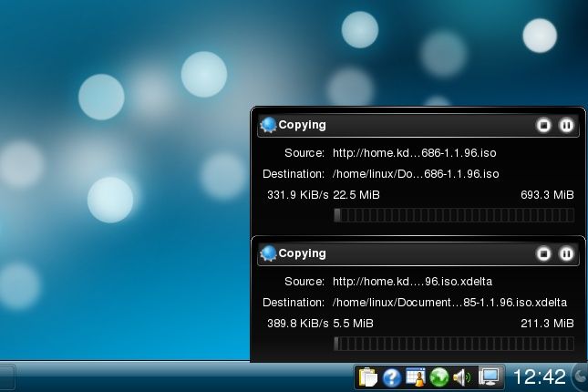Screen dimensions: 588x392
Task: Click the 22.5 MiB transferred amount
Action: pos(356,195)
